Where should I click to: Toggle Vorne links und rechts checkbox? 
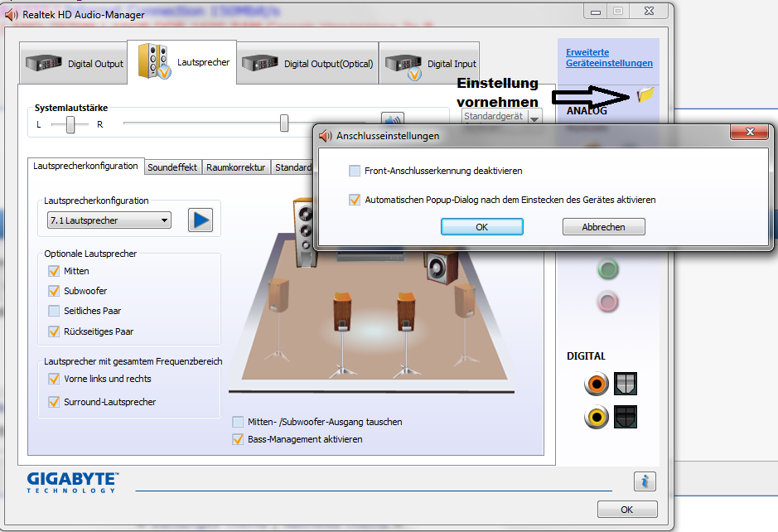(x=54, y=379)
